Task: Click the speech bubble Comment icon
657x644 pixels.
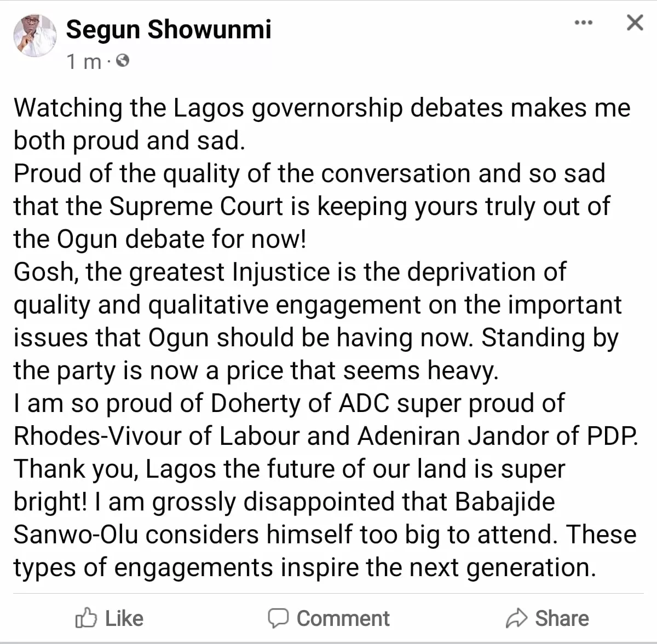Action: [x=278, y=618]
